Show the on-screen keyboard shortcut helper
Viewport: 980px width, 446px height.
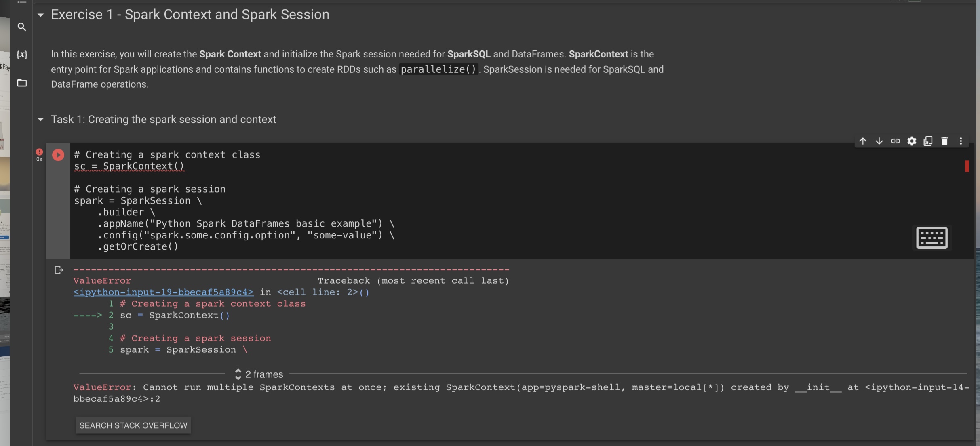(932, 238)
